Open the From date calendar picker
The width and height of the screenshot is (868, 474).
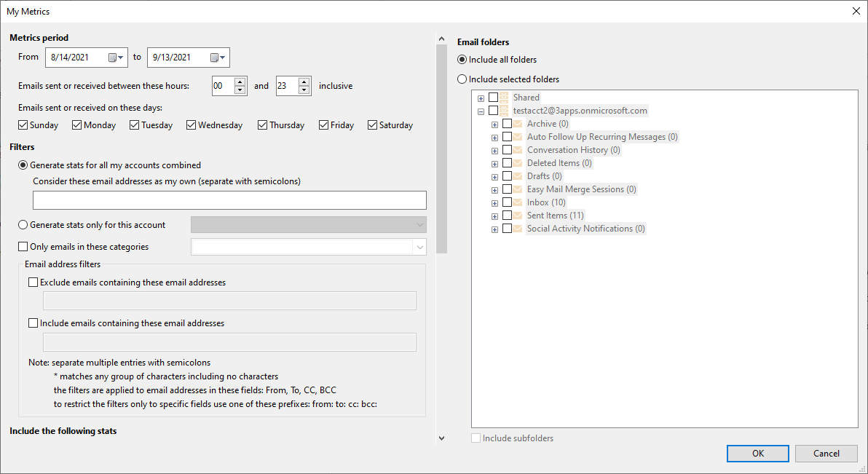[x=116, y=58]
